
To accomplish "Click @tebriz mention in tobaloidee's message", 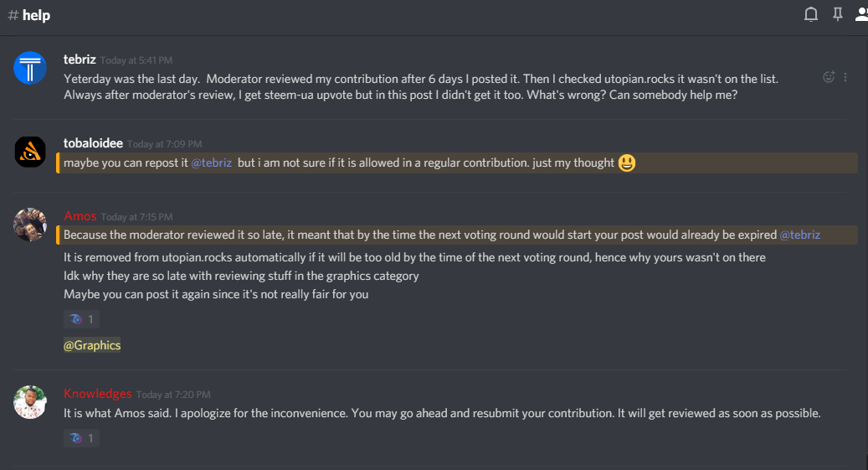I will (x=212, y=163).
